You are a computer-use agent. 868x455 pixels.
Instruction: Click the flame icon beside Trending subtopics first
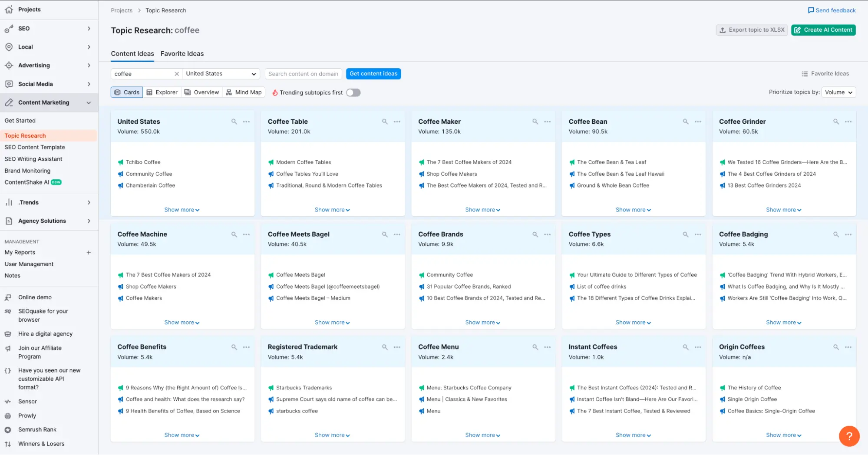point(275,92)
